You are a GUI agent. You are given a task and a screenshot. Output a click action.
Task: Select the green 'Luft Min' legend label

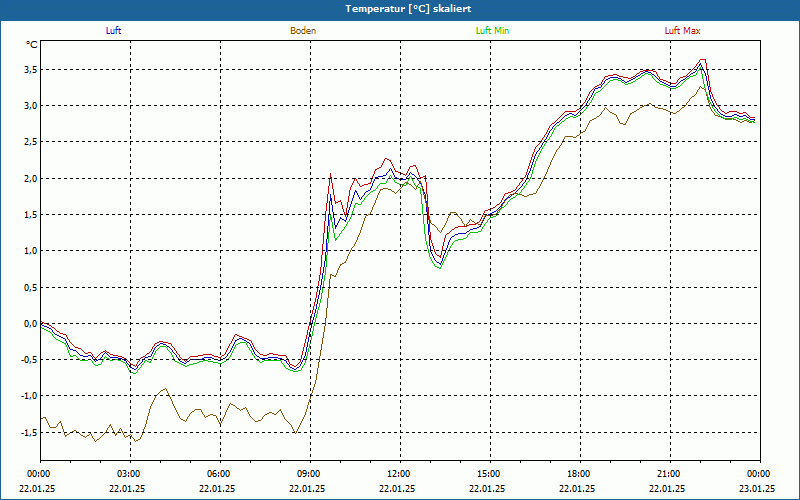492,31
